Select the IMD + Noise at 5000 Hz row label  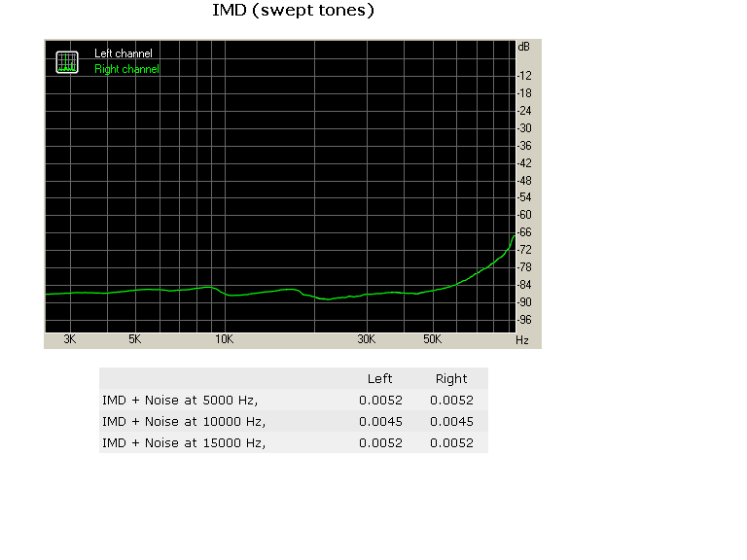tap(180, 400)
